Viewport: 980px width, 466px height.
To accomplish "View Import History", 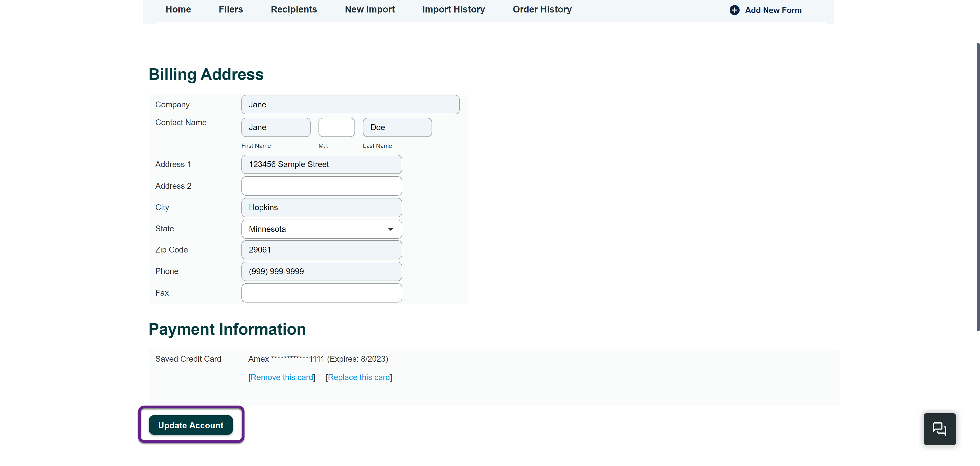I will [x=454, y=9].
